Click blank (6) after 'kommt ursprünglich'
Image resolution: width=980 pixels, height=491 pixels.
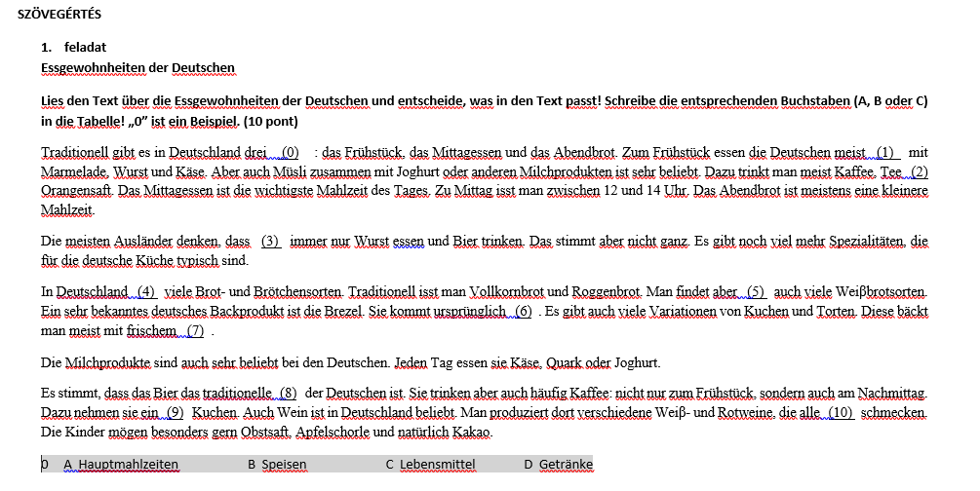pos(523,312)
